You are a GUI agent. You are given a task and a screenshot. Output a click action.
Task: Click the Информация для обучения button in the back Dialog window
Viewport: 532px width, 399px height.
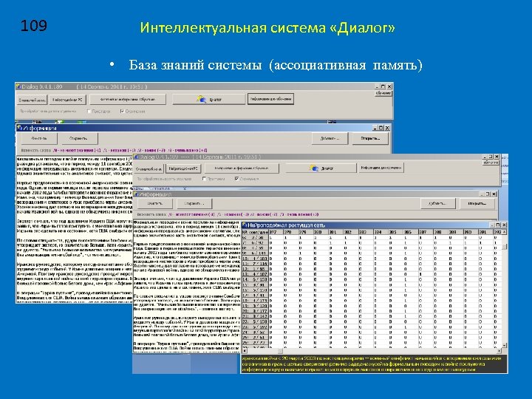click(x=270, y=99)
